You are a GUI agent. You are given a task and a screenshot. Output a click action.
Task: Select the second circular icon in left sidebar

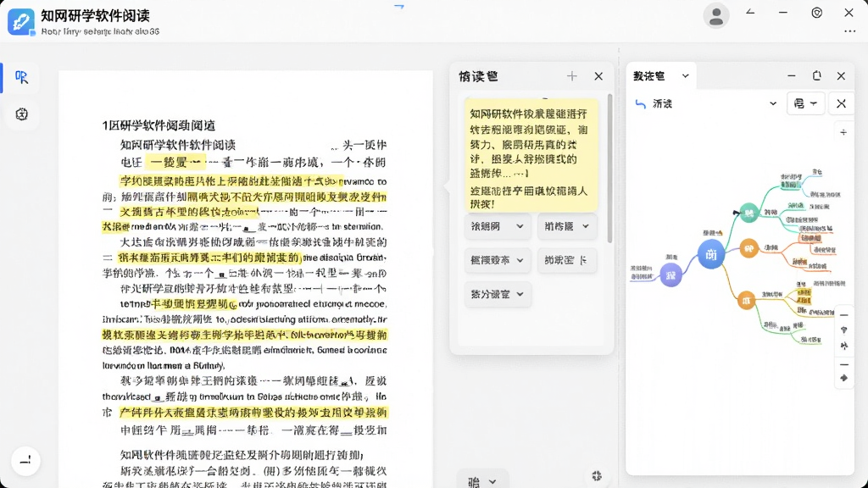click(21, 114)
